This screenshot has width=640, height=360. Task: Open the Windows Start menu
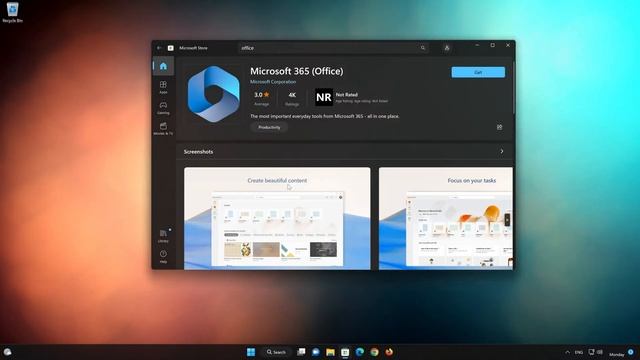coord(251,352)
